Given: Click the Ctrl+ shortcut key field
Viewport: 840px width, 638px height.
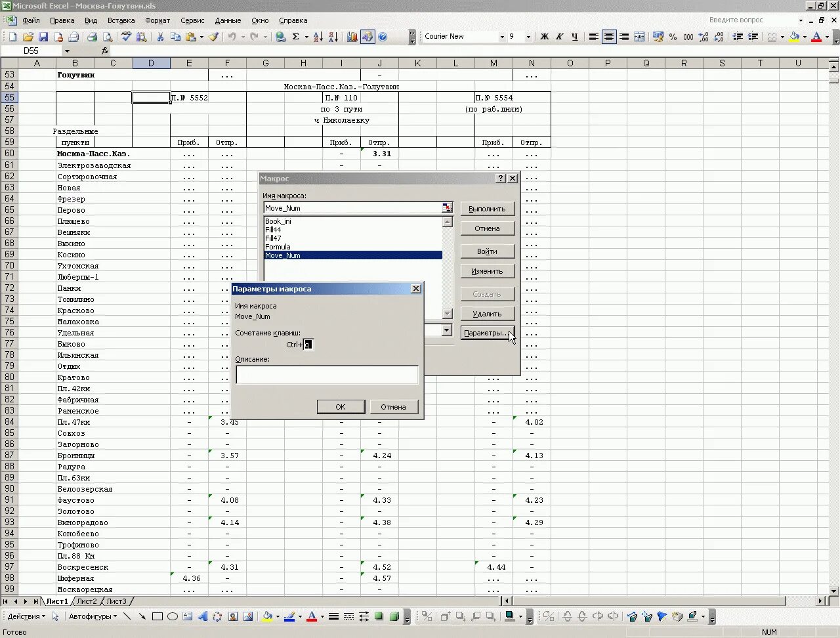Looking at the screenshot, I should pyautogui.click(x=308, y=345).
